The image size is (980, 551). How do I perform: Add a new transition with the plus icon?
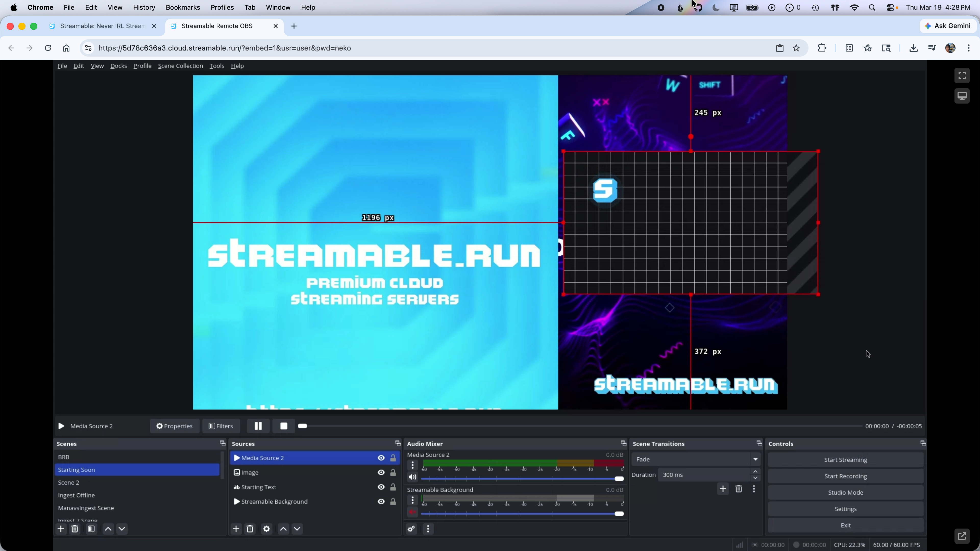723,489
